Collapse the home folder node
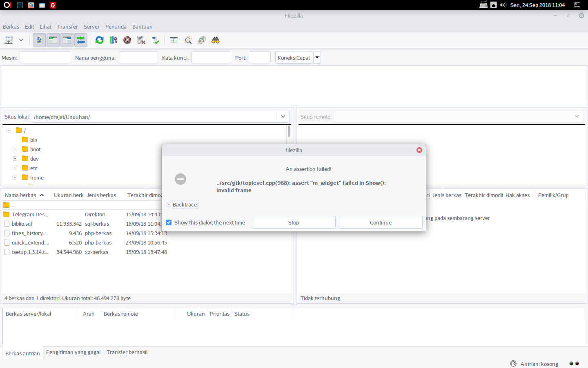The image size is (588, 368). 15,177
